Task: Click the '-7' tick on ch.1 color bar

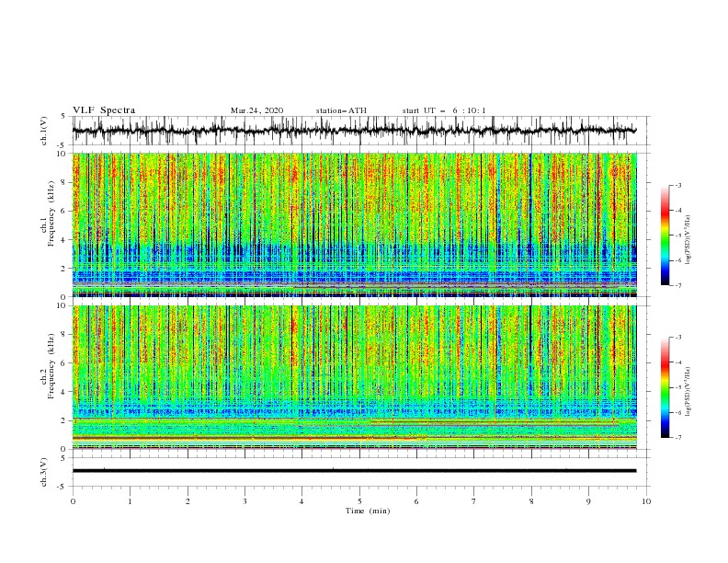Action: point(677,286)
